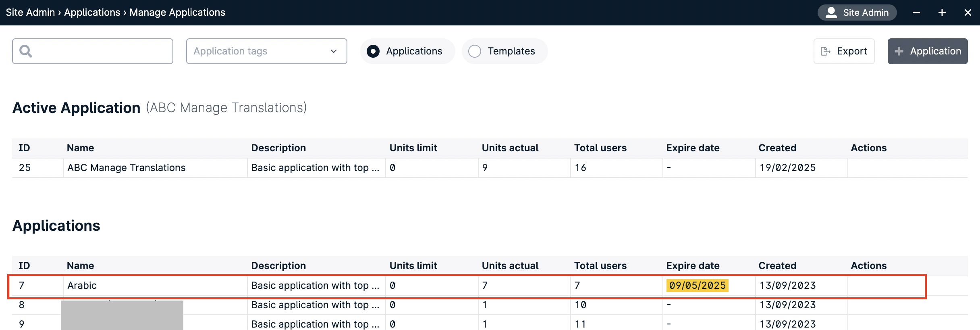This screenshot has height=330, width=980.
Task: Click Total users value 16
Action: pyautogui.click(x=580, y=167)
